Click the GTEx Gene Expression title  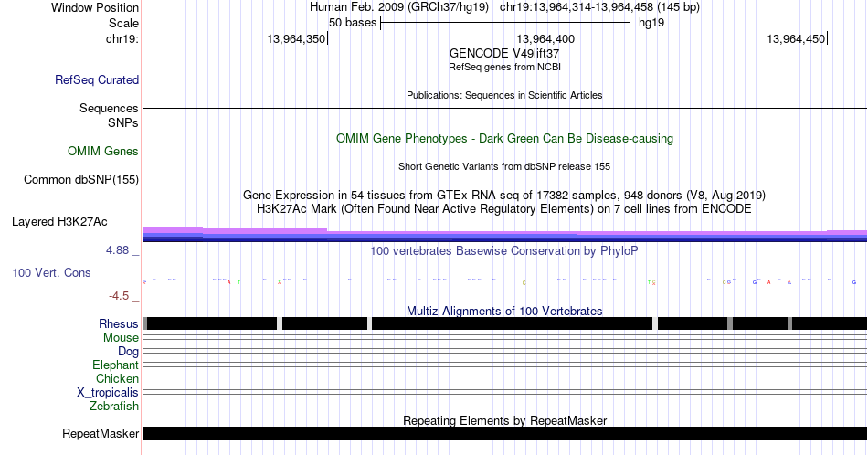click(504, 195)
